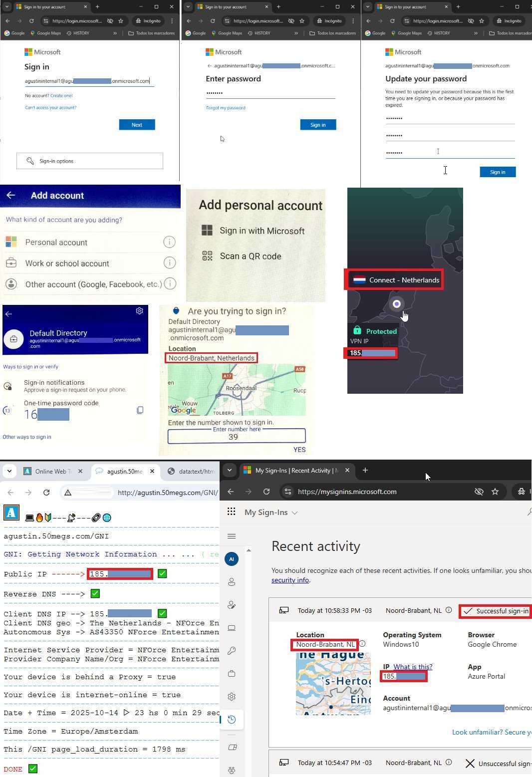Expand the My Sign-Ins dropdown chevron
The image size is (532, 777).
(295, 513)
